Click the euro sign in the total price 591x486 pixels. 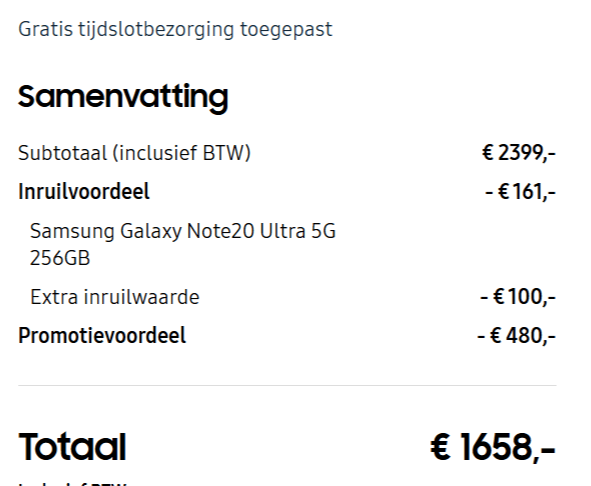[x=440, y=446]
